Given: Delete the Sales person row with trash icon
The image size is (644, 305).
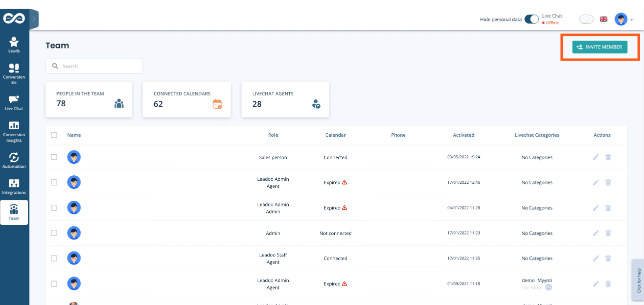Looking at the screenshot, I should pyautogui.click(x=608, y=157).
